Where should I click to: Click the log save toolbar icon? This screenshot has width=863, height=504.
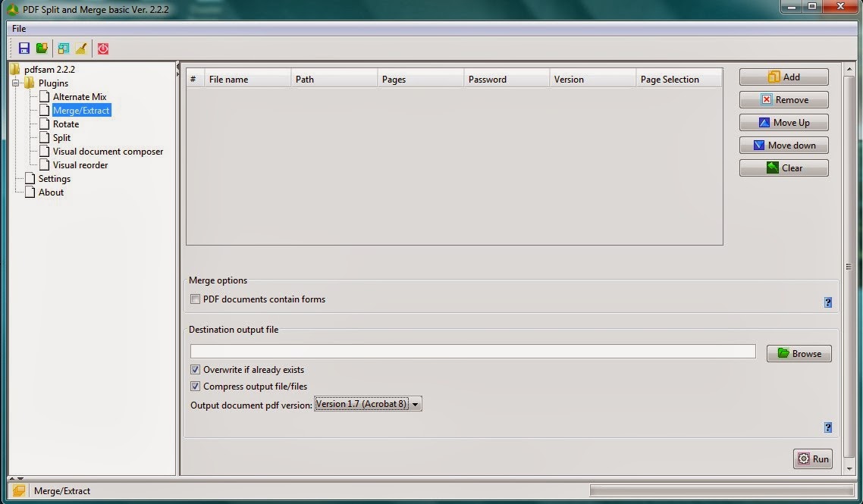[63, 49]
